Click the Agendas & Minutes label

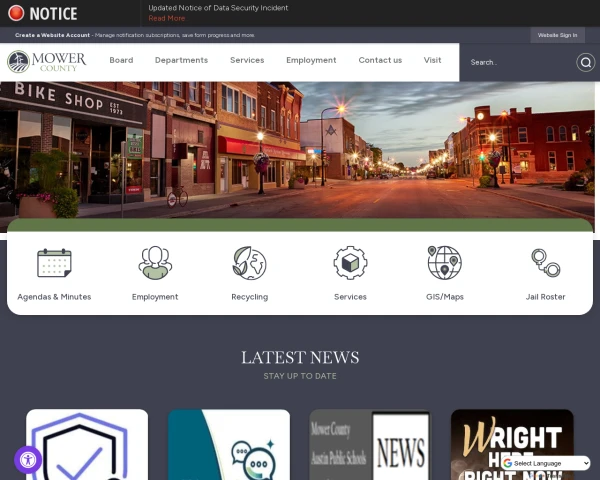(x=54, y=297)
